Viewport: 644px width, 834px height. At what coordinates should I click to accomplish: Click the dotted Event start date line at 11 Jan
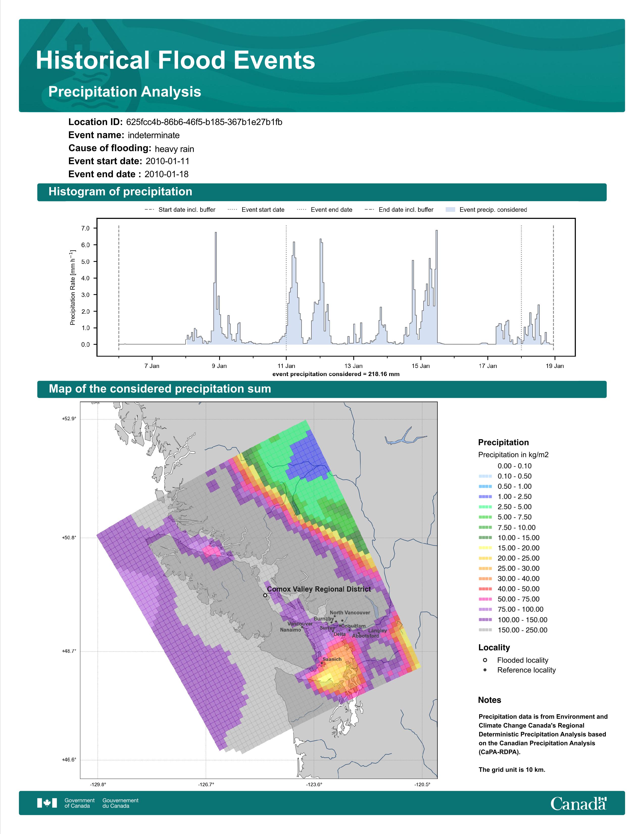point(286,288)
